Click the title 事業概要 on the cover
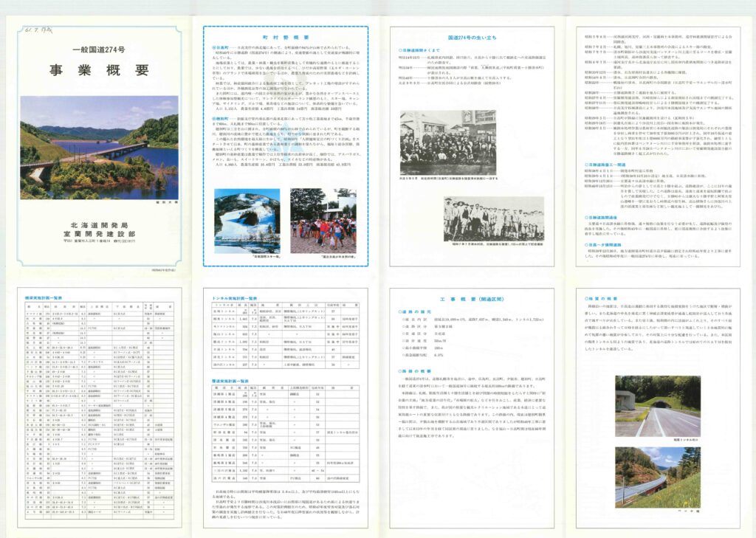The image size is (756, 538). pyautogui.click(x=98, y=72)
